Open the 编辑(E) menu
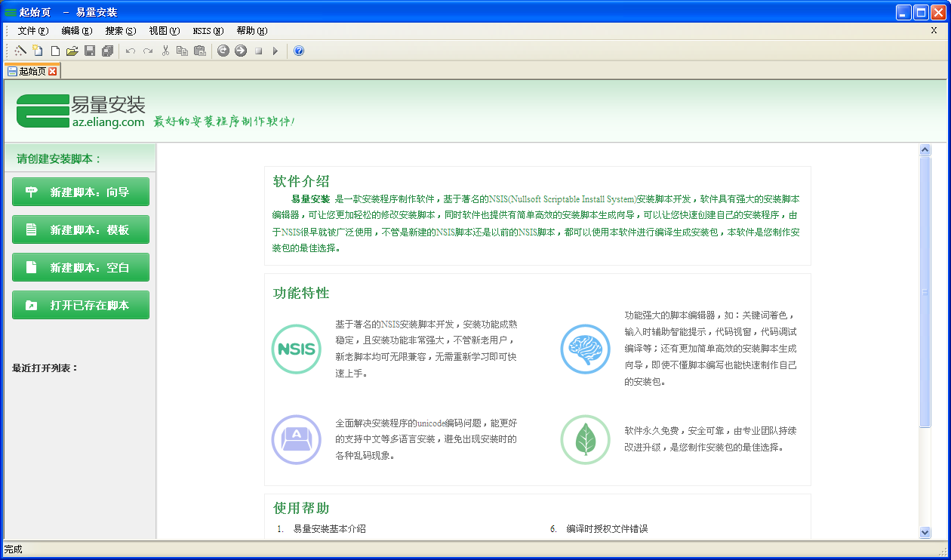The image size is (951, 560). click(77, 31)
